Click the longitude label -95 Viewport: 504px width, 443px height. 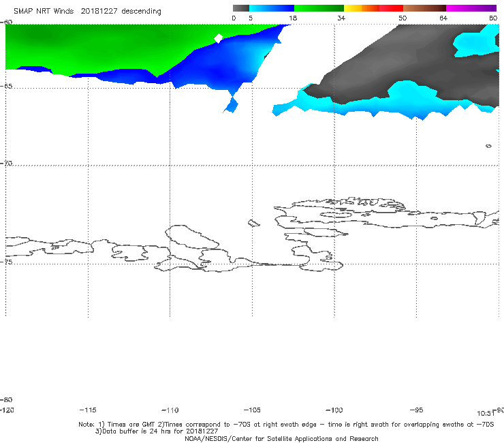416,410
